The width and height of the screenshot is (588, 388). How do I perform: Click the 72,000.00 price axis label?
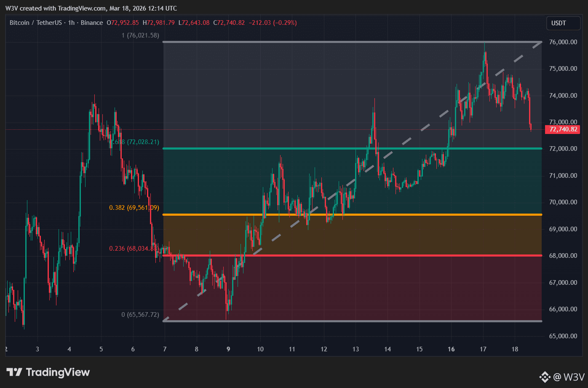[562, 149]
